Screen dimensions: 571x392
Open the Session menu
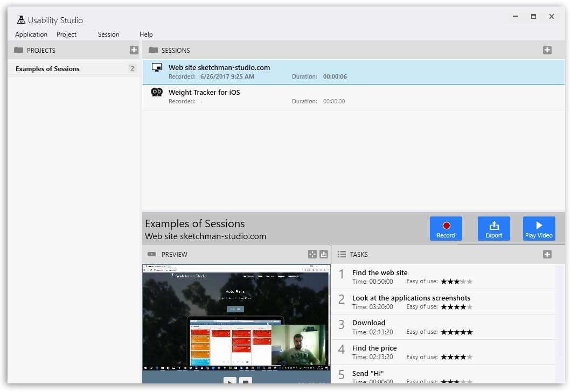(108, 34)
